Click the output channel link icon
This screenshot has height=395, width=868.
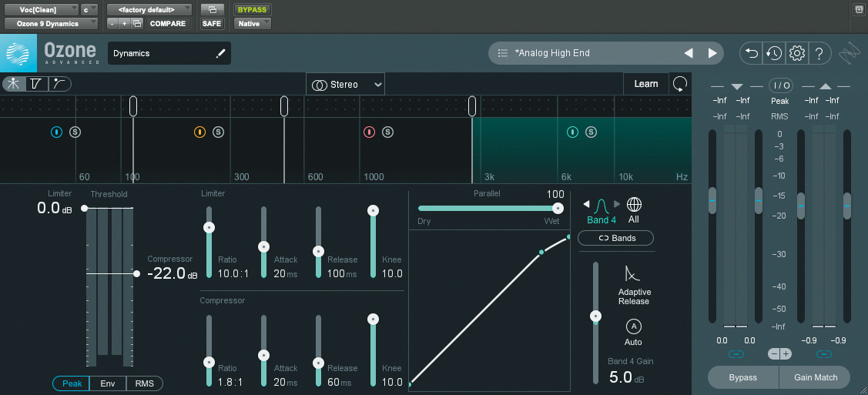[824, 354]
